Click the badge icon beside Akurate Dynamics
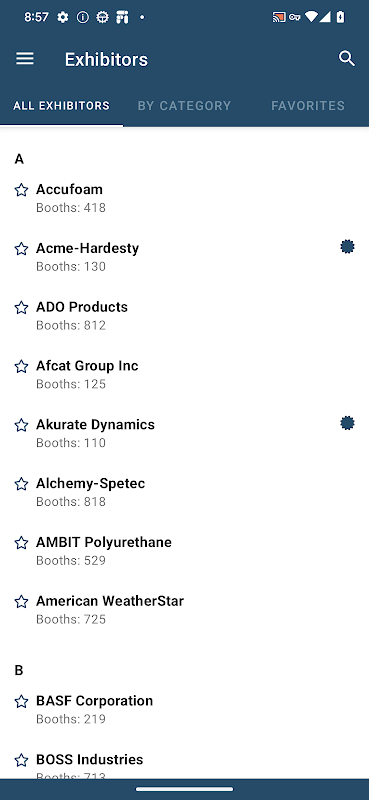The height and width of the screenshot is (800, 369). [348, 423]
